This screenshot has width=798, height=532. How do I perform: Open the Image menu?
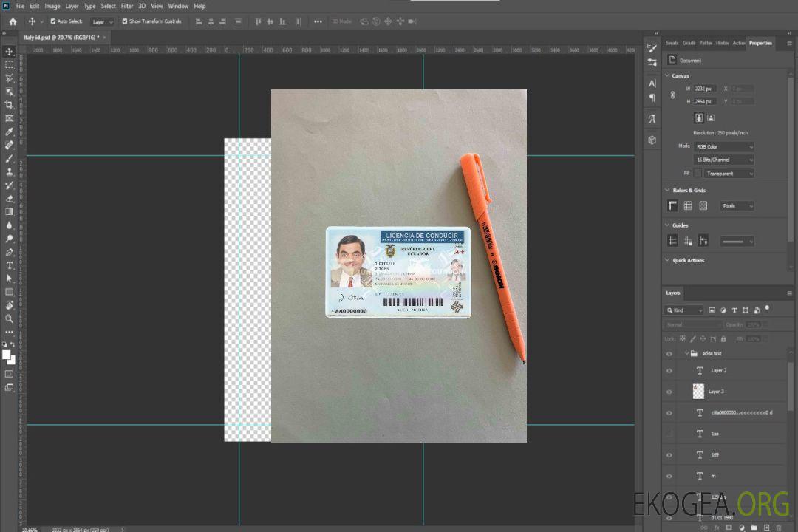52,6
